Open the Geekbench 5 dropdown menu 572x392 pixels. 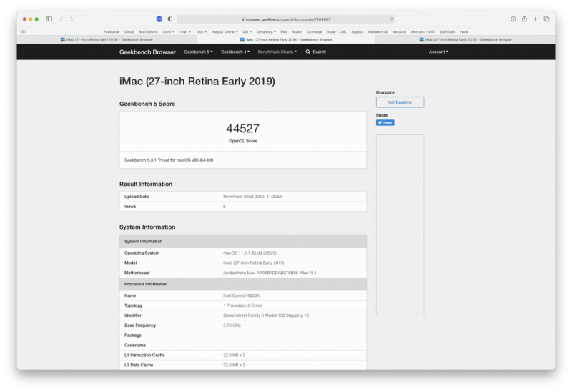[198, 52]
